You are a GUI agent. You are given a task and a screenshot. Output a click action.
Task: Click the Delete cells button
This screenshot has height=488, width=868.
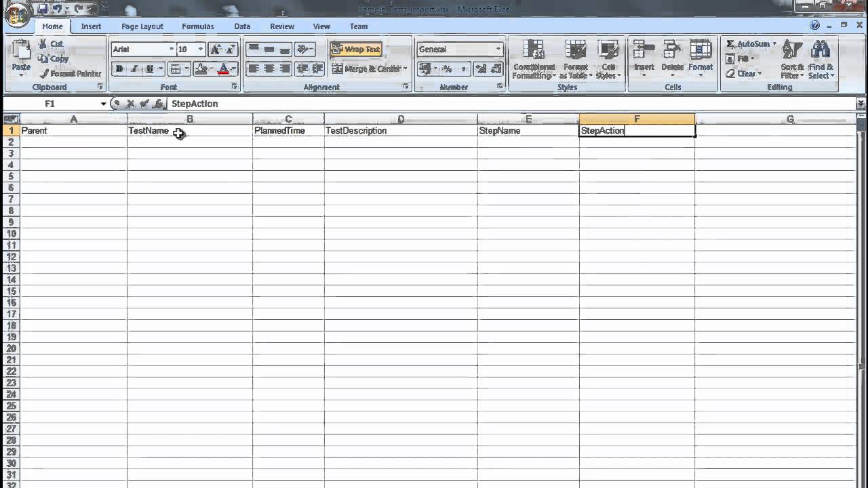pyautogui.click(x=672, y=59)
